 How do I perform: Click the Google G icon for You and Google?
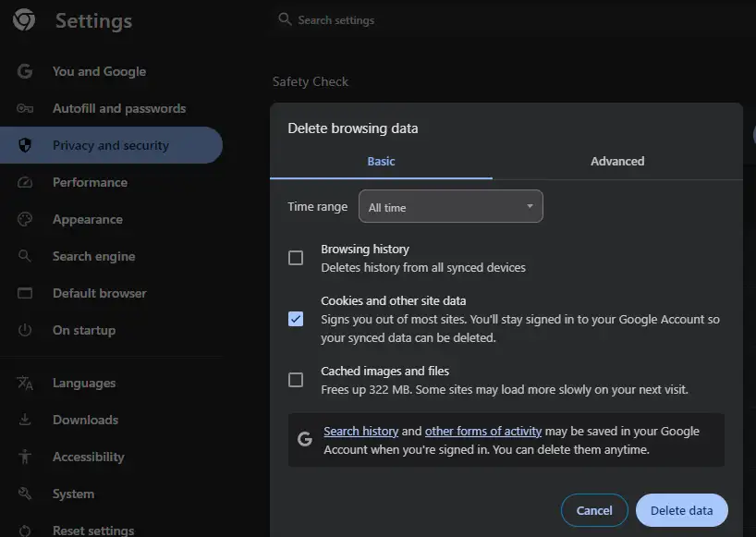pos(25,71)
